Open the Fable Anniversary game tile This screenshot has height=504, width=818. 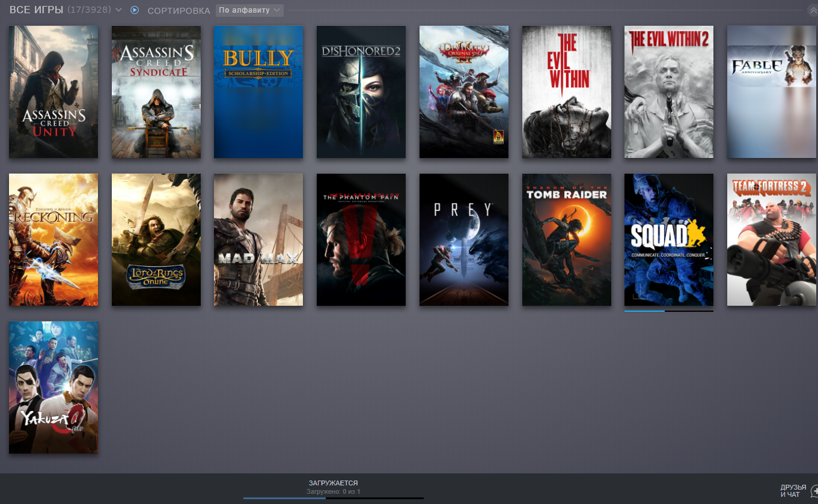(772, 92)
